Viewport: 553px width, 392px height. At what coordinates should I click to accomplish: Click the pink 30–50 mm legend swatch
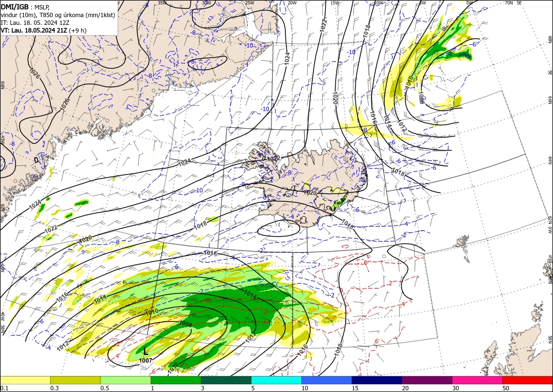point(478,380)
